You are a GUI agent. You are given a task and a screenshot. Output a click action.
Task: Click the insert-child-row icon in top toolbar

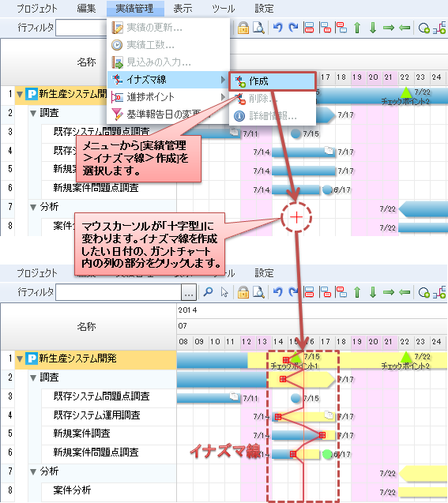[326, 28]
